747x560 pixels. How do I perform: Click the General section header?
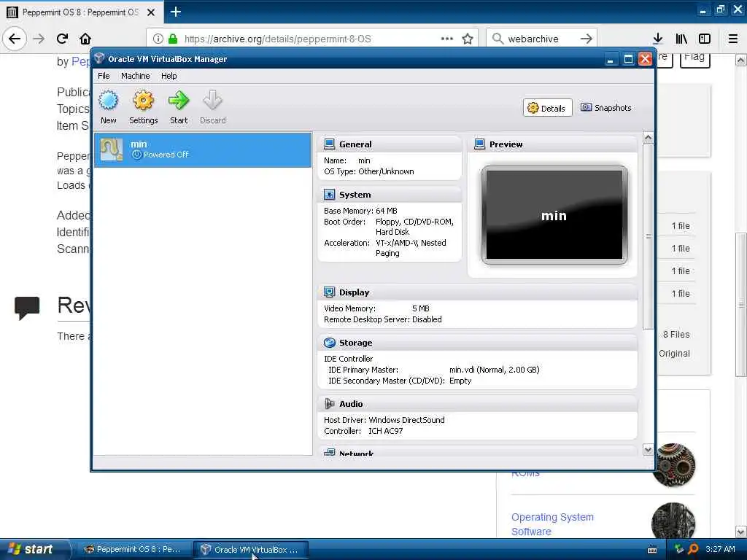390,144
